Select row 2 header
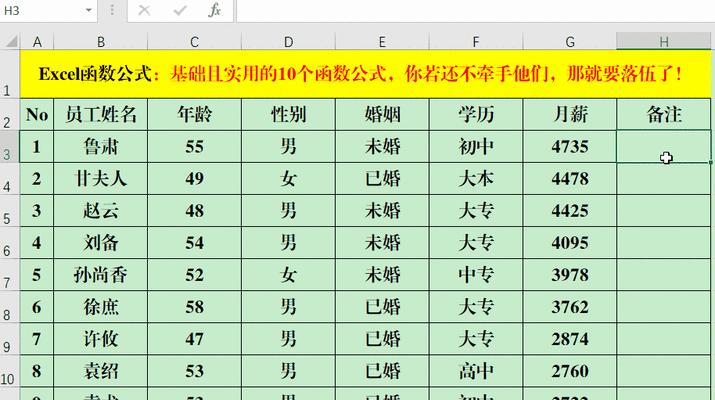The height and width of the screenshot is (400, 715). [x=10, y=114]
